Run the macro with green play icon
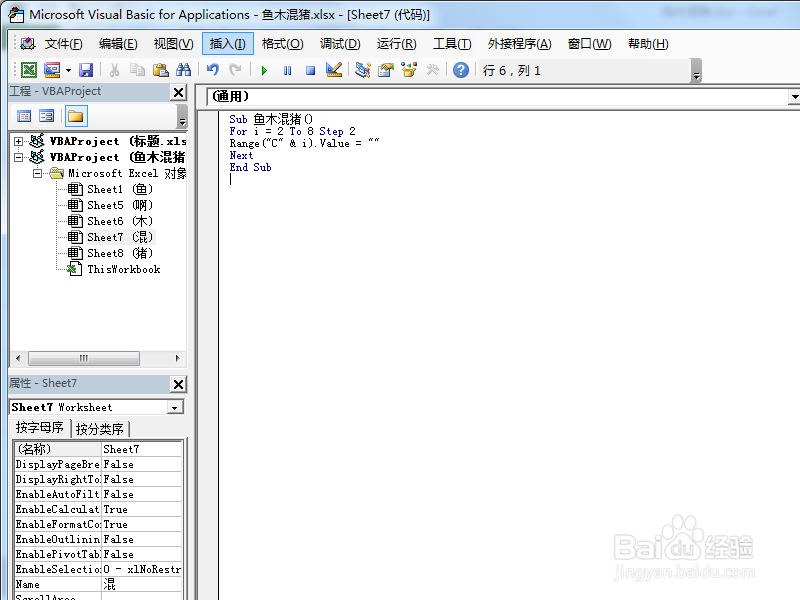The height and width of the screenshot is (600, 800). tap(264, 70)
